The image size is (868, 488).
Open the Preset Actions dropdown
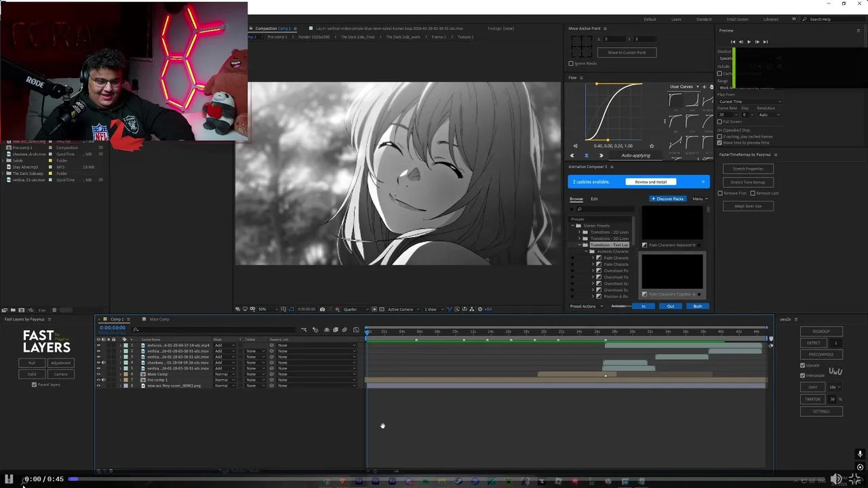click(x=585, y=306)
